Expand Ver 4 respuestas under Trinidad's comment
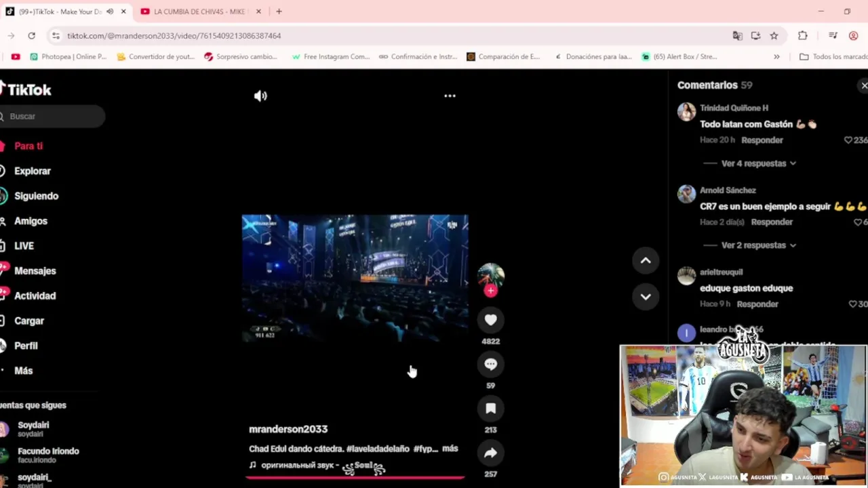Screen dimensions: 868x488 tap(759, 163)
